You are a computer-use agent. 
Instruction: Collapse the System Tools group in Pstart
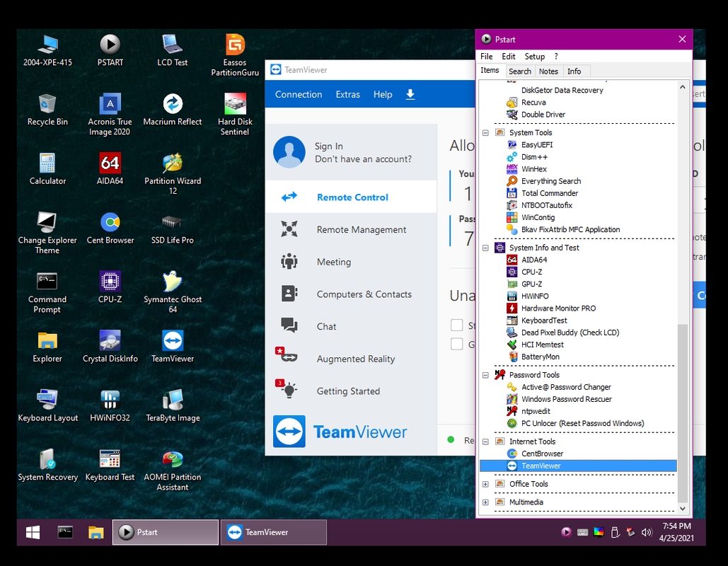485,133
